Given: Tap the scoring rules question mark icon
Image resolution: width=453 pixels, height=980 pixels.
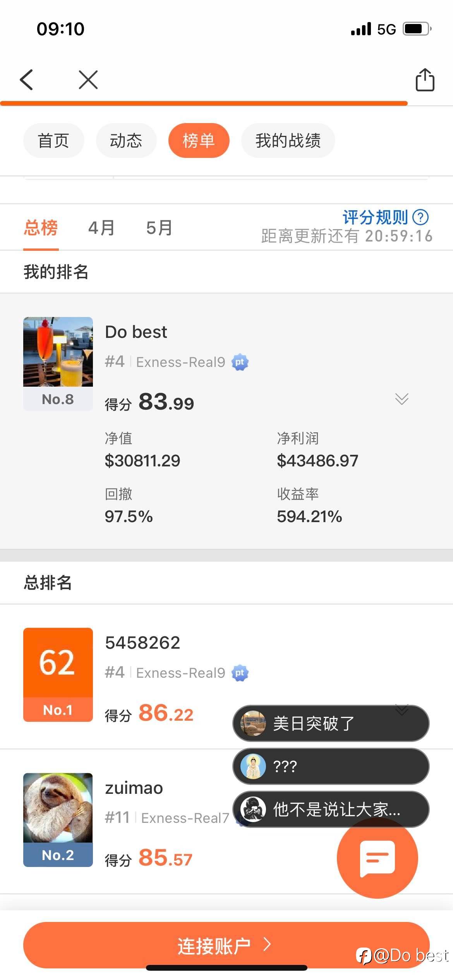Looking at the screenshot, I should (420, 217).
